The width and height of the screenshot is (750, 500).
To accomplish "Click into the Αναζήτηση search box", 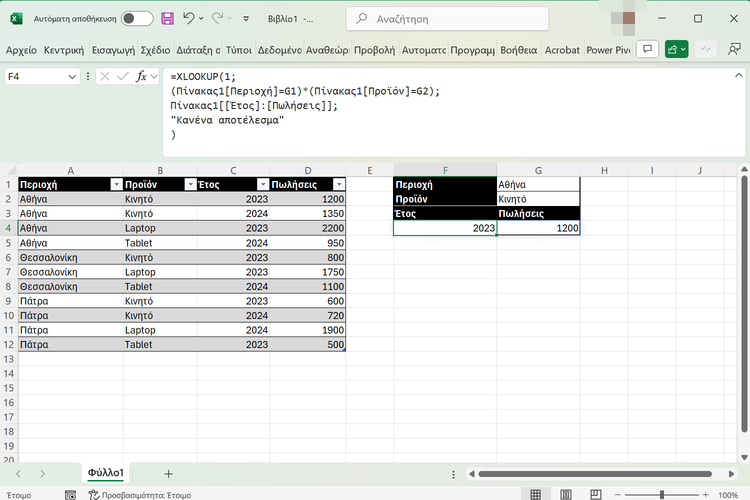I will point(447,19).
